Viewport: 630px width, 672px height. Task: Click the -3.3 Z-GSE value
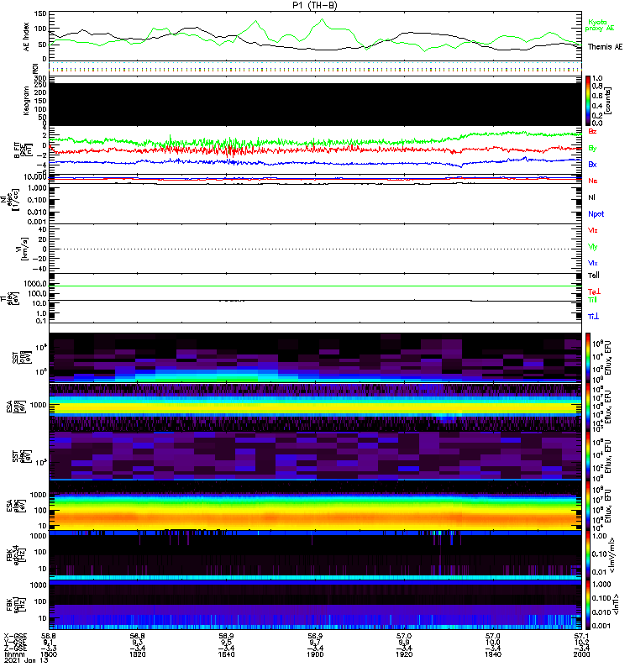[49, 648]
